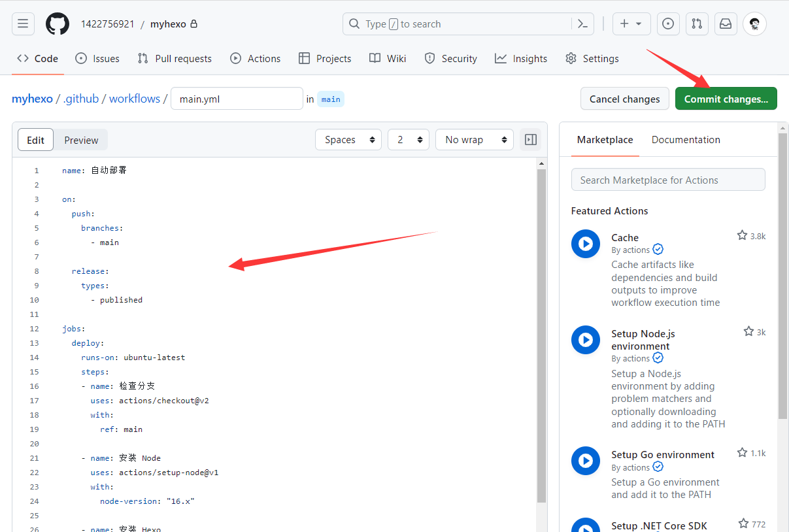
Task: Switch to Preview mode
Action: [x=81, y=140]
